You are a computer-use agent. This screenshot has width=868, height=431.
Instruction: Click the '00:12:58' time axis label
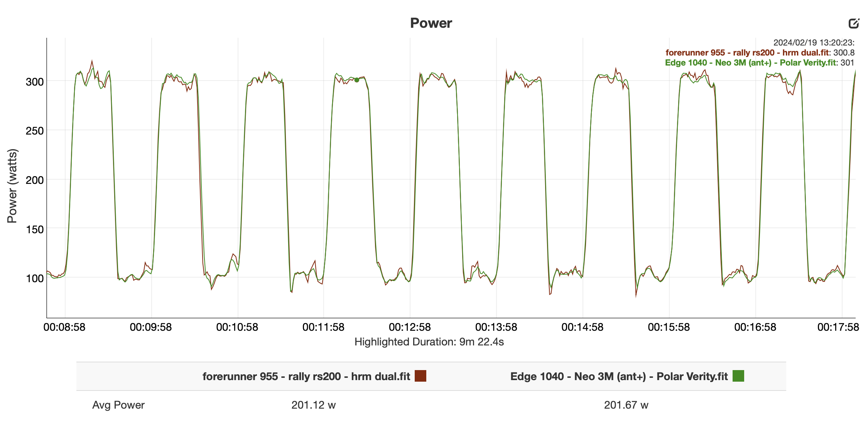click(410, 327)
